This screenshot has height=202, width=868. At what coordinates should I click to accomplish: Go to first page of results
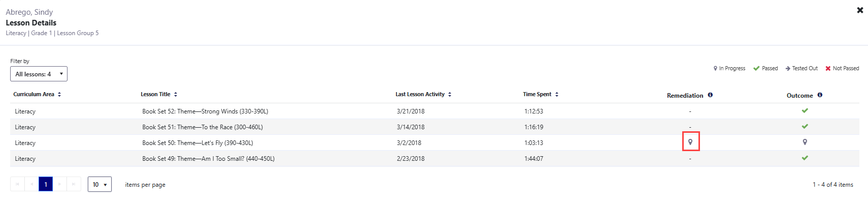click(17, 184)
